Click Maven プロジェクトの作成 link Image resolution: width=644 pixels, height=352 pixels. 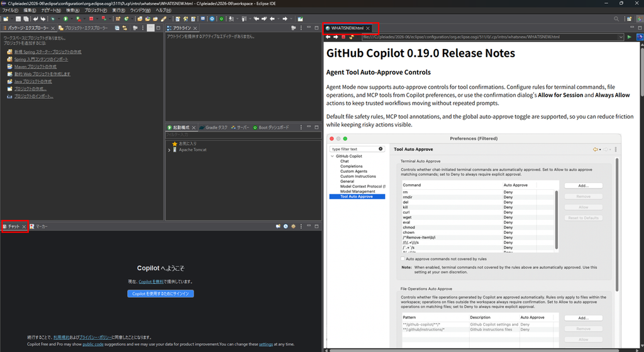point(35,67)
